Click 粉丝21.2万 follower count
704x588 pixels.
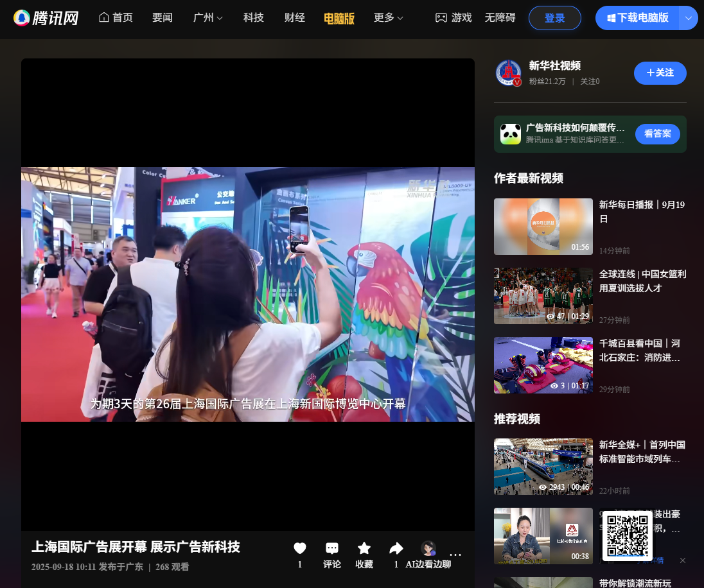[547, 82]
